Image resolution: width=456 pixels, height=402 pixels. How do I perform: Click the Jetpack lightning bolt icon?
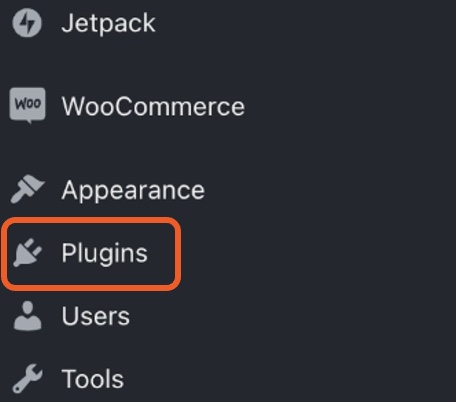(27, 23)
